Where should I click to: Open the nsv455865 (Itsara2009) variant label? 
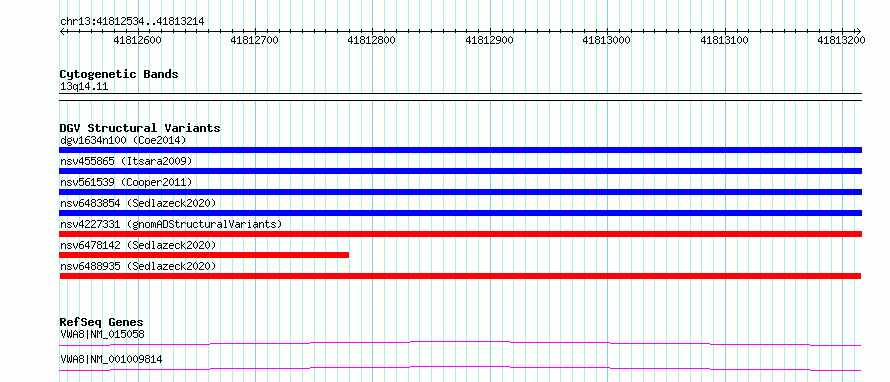(x=125, y=161)
